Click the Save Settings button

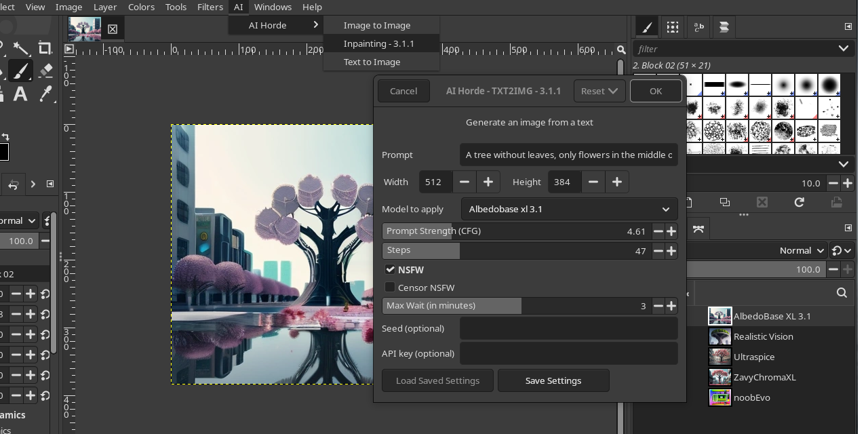click(553, 380)
